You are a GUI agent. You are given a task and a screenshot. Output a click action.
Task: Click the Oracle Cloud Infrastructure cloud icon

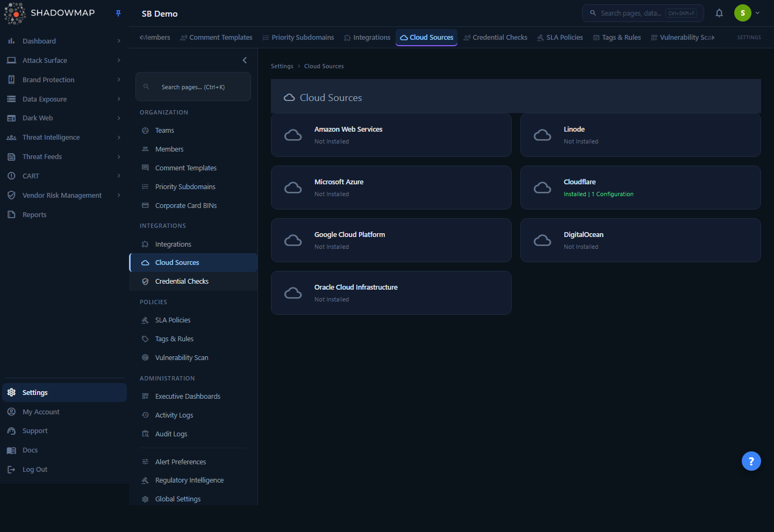(x=293, y=293)
